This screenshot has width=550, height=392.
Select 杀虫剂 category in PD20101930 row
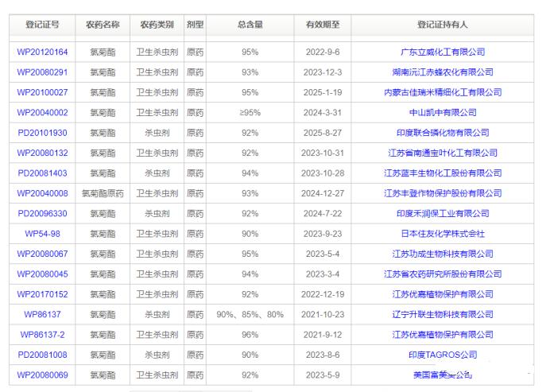click(157, 133)
